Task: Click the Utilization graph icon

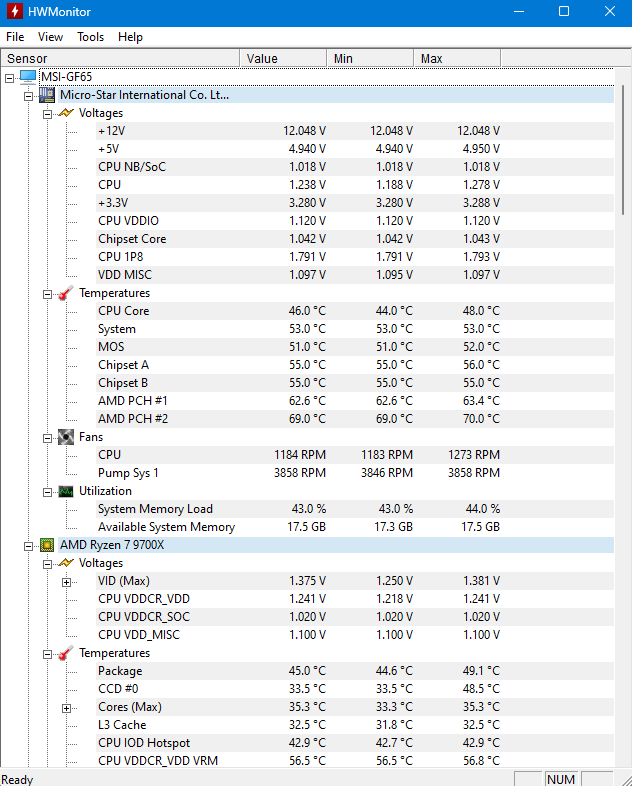Action: (x=66, y=491)
